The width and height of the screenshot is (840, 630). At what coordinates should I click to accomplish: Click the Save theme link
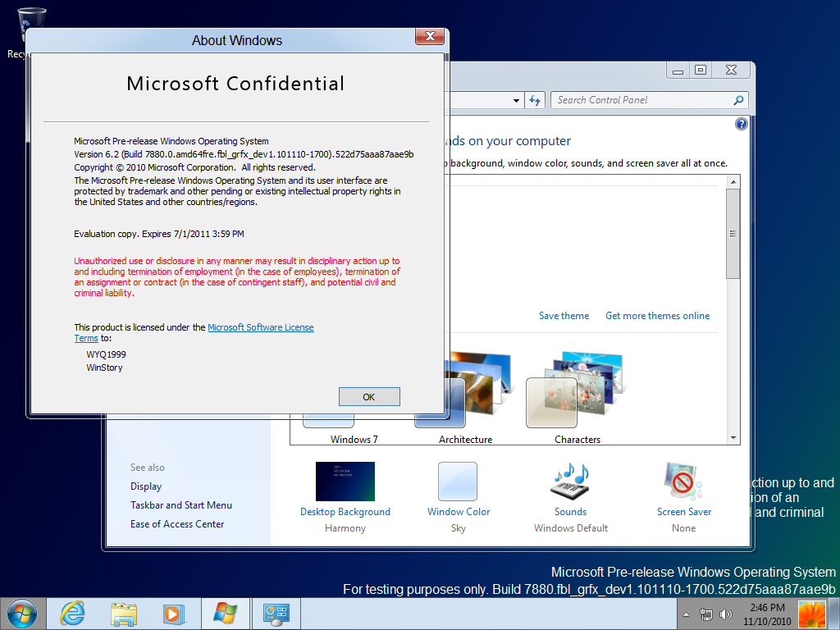click(x=564, y=316)
